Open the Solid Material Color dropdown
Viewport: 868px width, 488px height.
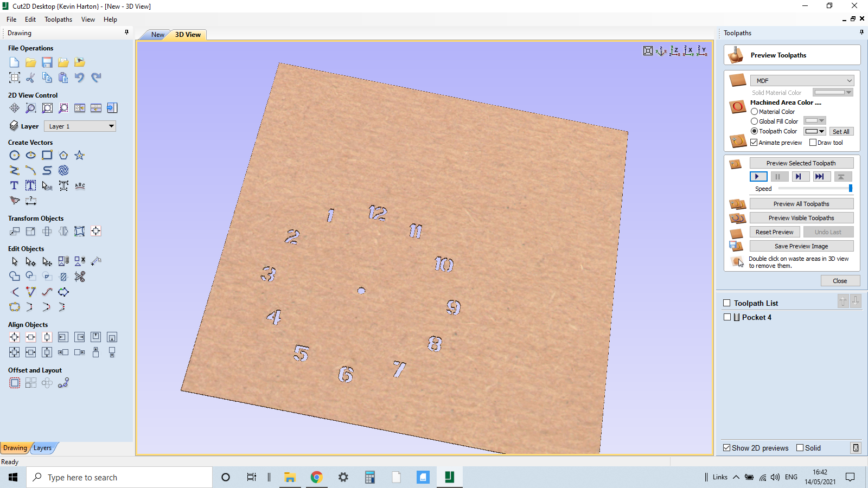click(x=833, y=92)
